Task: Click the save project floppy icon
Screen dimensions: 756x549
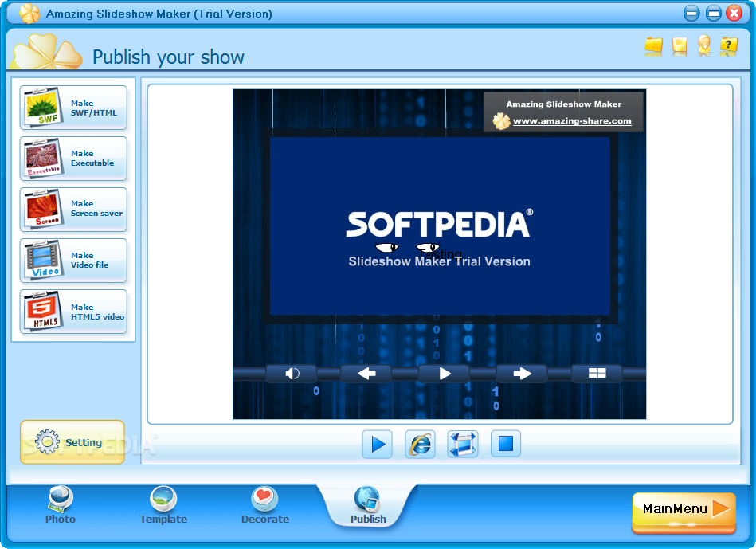Action: pos(680,46)
